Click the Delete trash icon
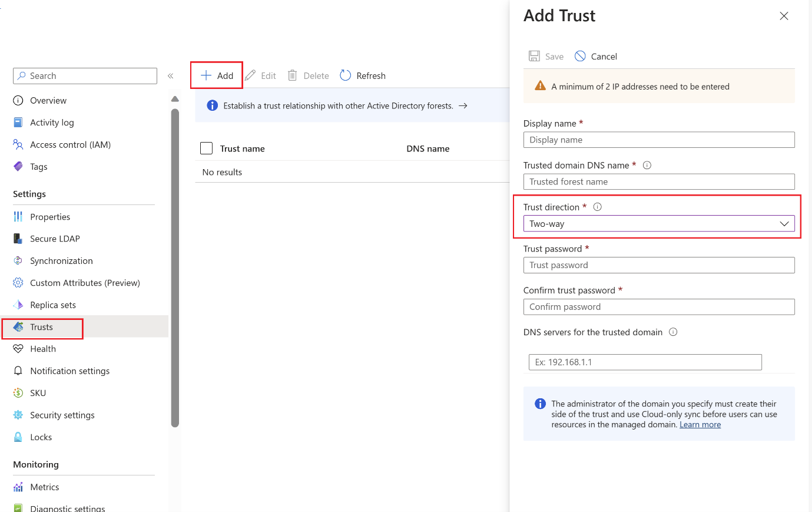 (x=293, y=75)
